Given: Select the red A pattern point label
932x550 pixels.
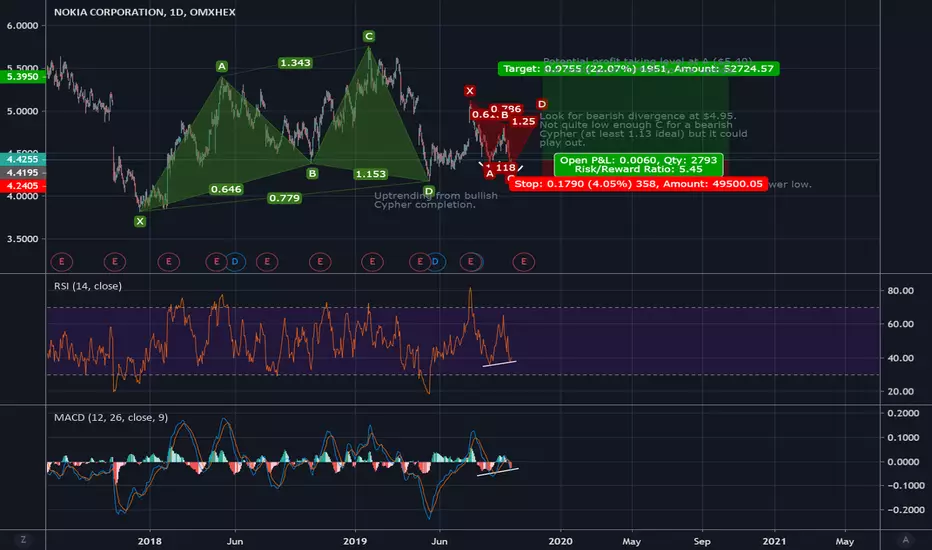Looking at the screenshot, I should tap(489, 174).
